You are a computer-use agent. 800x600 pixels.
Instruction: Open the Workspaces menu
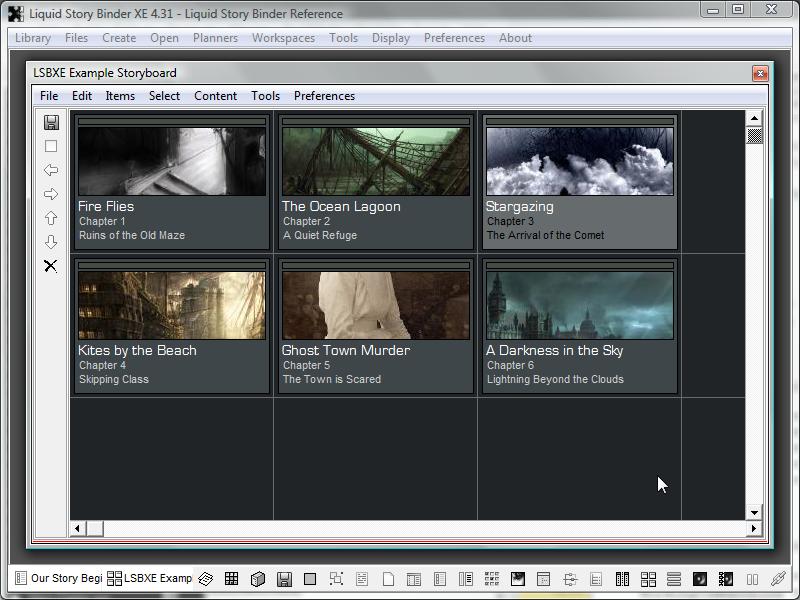283,38
